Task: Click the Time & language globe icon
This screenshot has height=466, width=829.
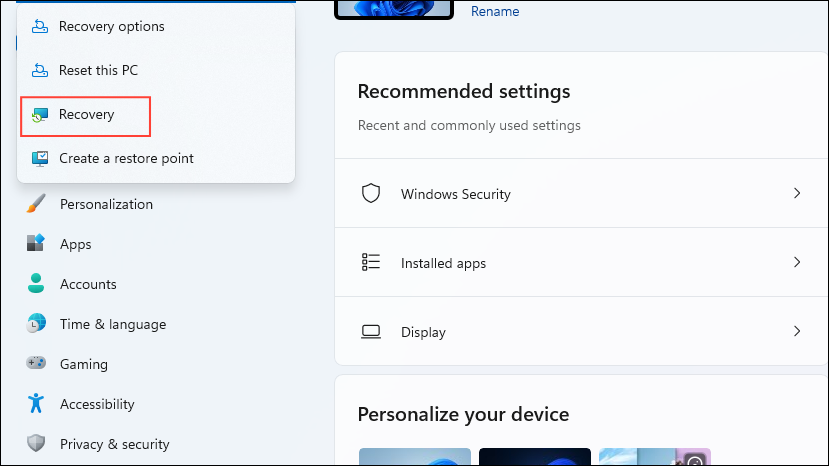Action: pos(36,323)
